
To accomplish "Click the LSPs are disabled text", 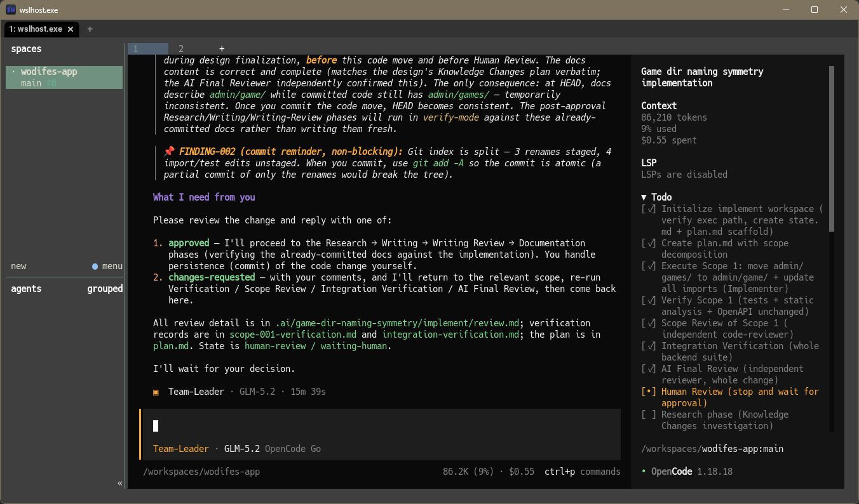I will (x=684, y=175).
